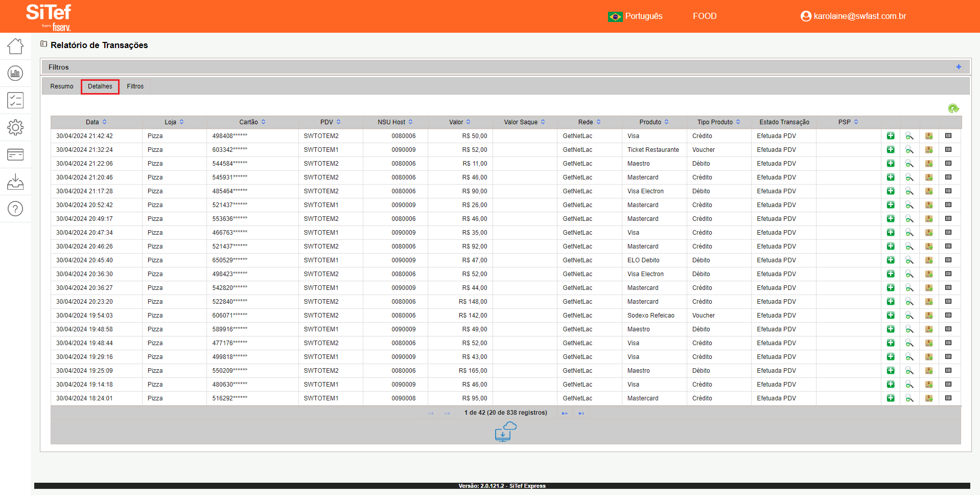
Task: Go to first page of results
Action: [431, 413]
